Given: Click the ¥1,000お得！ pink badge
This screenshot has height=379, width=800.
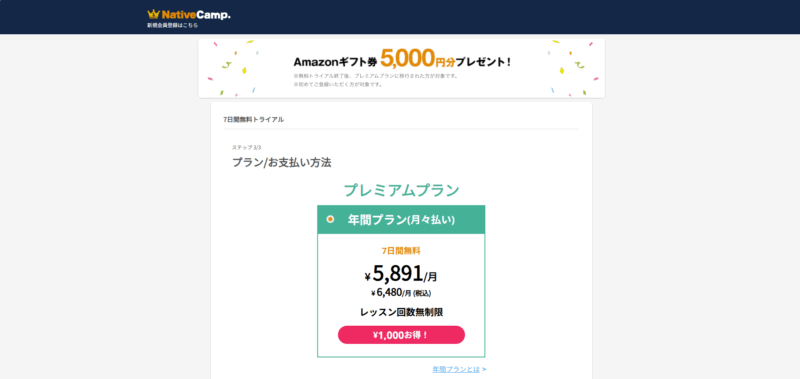Looking at the screenshot, I should (x=401, y=335).
